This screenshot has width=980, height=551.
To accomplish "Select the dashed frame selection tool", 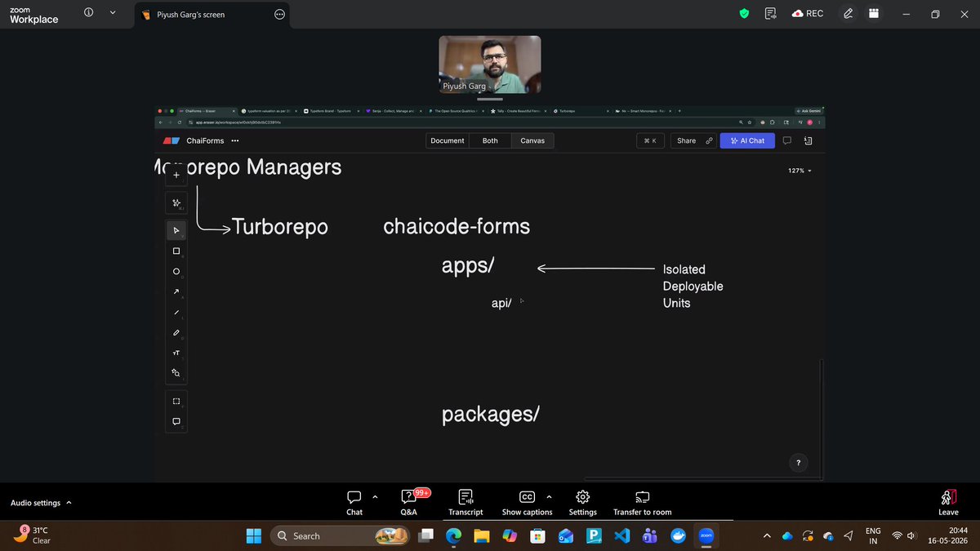I will pyautogui.click(x=176, y=401).
